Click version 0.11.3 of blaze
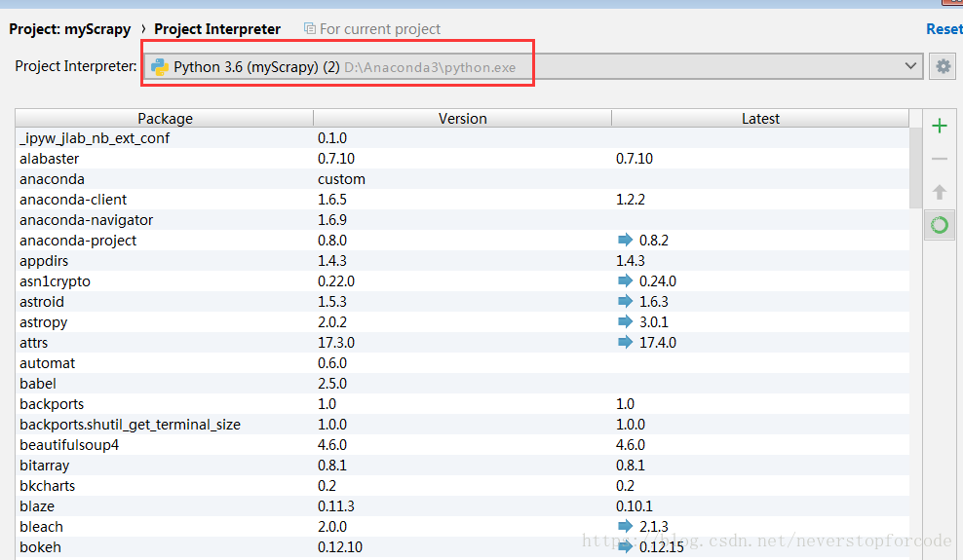Screen dimensions: 963x560 (336, 506)
